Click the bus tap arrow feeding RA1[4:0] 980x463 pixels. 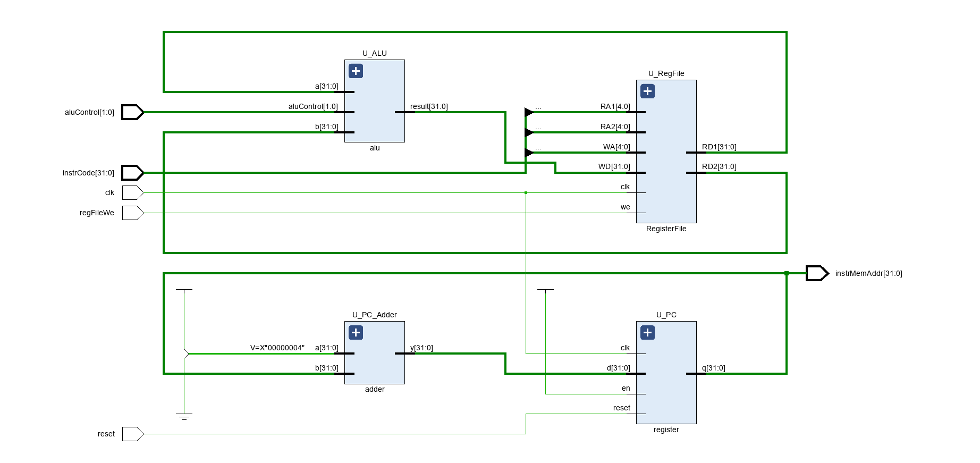tap(528, 112)
